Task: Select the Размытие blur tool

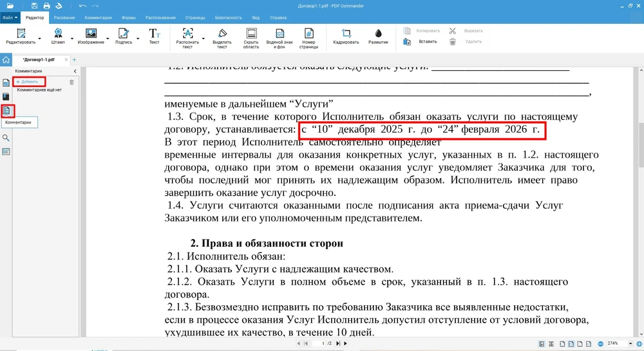Action: tap(378, 37)
